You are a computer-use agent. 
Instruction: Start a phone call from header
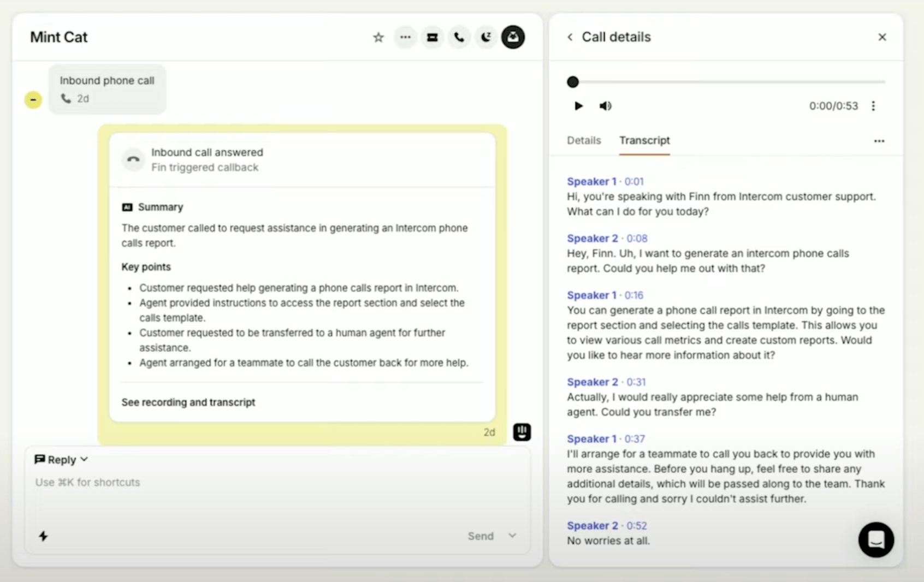pyautogui.click(x=459, y=37)
